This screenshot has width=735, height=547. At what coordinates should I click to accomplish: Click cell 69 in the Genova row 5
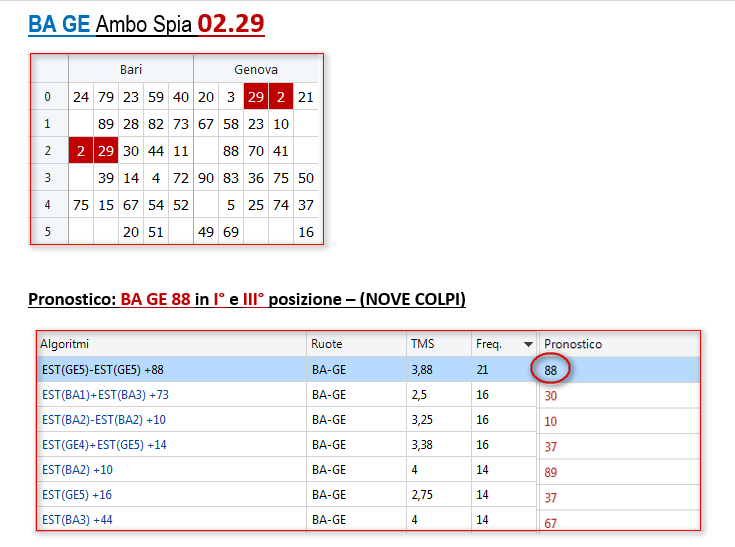(x=231, y=232)
